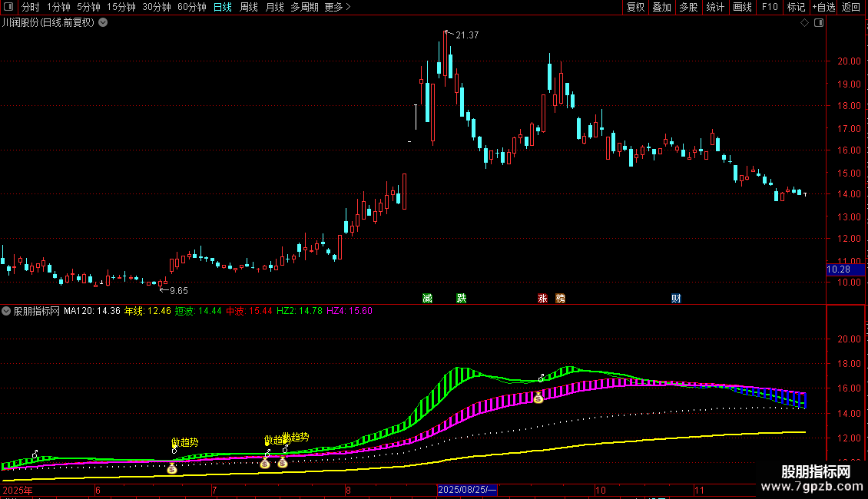This screenshot has width=868, height=499.
Task: Expand the 更多 periods menu
Action: click(338, 7)
